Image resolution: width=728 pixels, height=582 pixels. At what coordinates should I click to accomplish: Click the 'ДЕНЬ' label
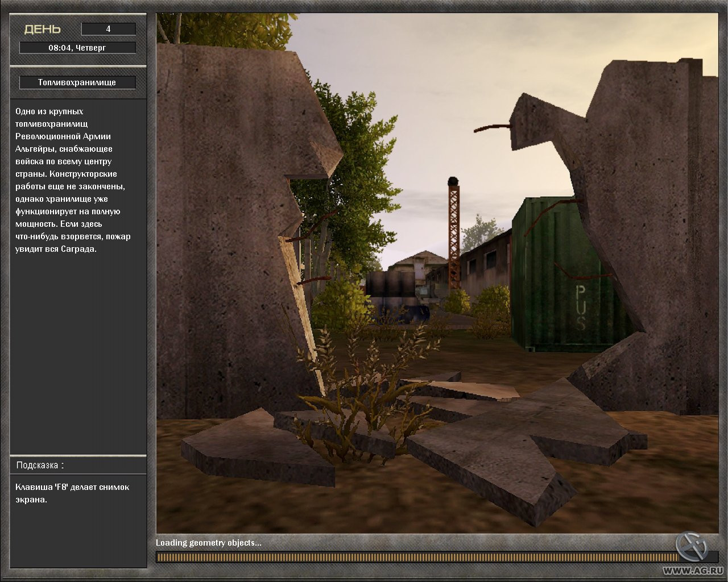click(43, 30)
